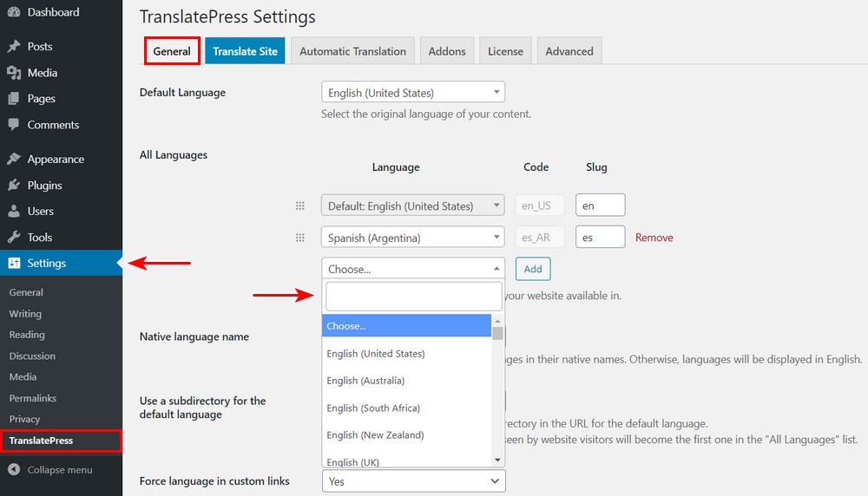Click Collapse menu at sidebar bottom

(60, 469)
